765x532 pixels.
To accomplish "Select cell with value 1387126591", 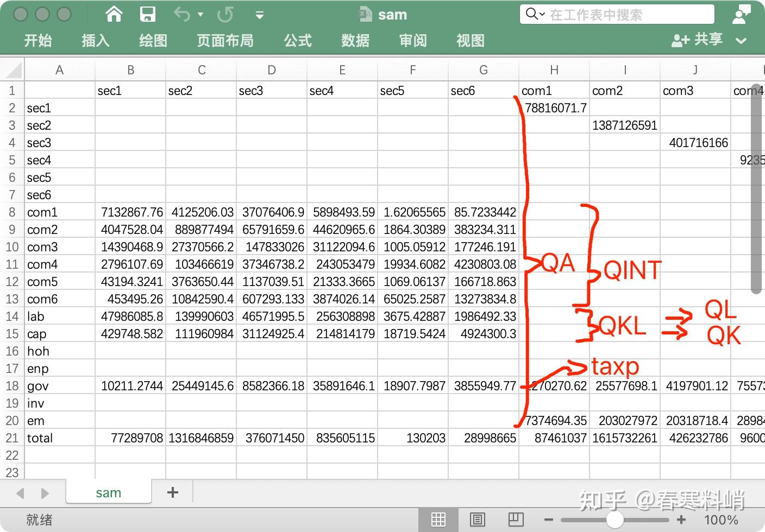I will coord(625,125).
